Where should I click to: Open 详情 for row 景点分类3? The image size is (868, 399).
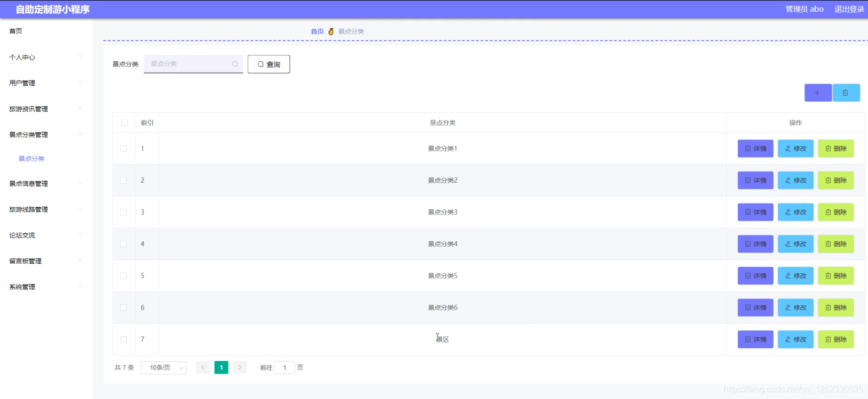(x=756, y=212)
